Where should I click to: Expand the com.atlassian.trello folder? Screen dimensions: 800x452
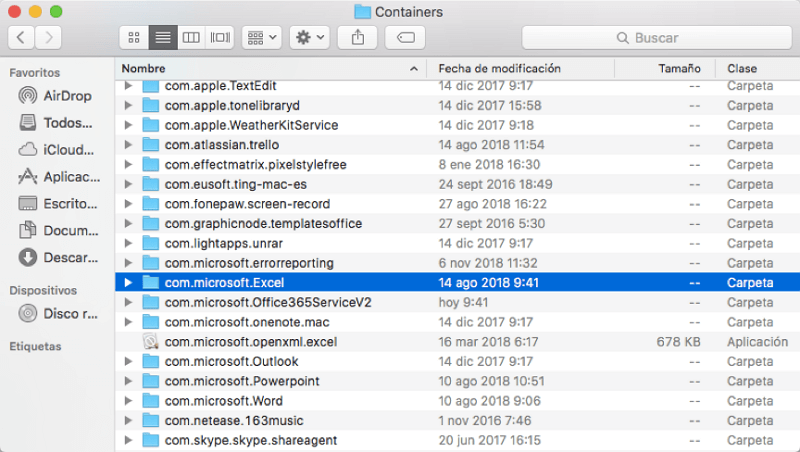coord(129,145)
